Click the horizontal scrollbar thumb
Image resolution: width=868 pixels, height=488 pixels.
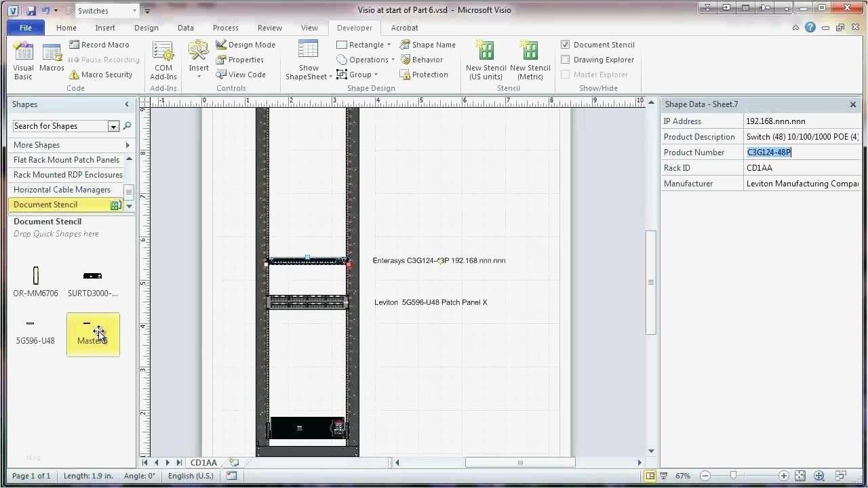[520, 463]
